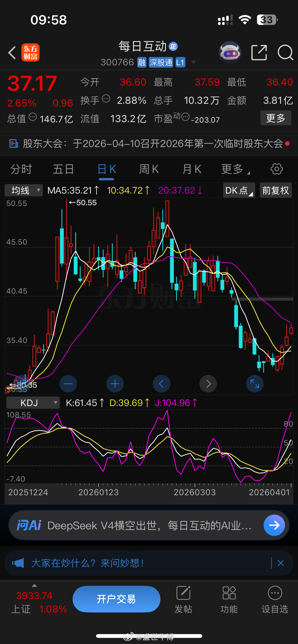
Task: Select the 日K chart tab
Action: tap(107, 169)
